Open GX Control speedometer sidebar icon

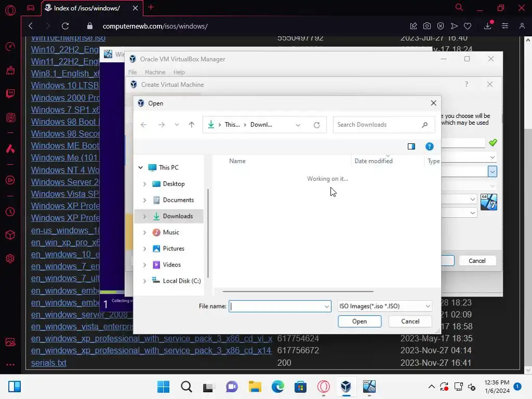[10, 46]
